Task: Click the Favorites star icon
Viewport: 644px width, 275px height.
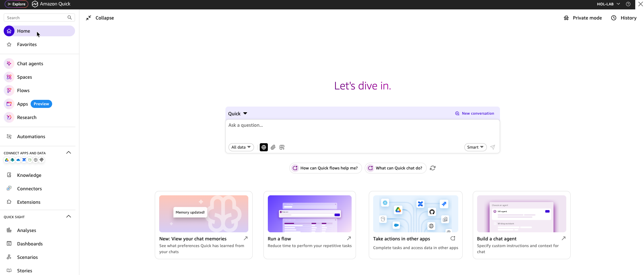Action: [9, 44]
